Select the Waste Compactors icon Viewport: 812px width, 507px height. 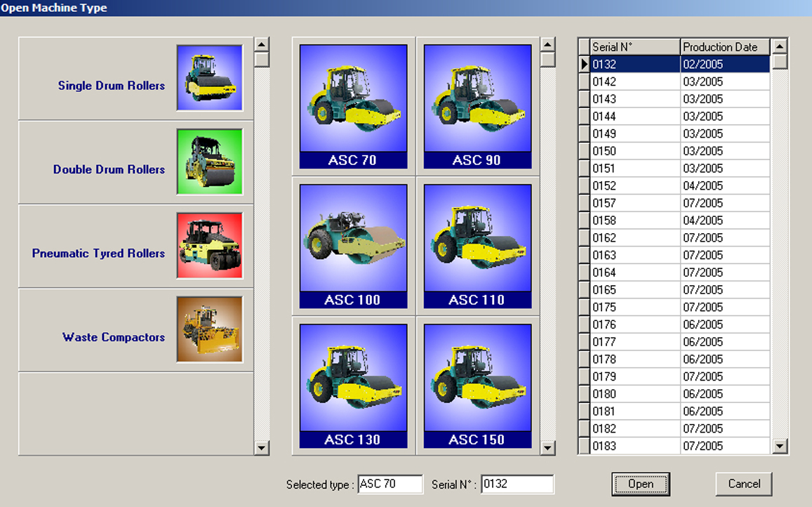pos(209,329)
